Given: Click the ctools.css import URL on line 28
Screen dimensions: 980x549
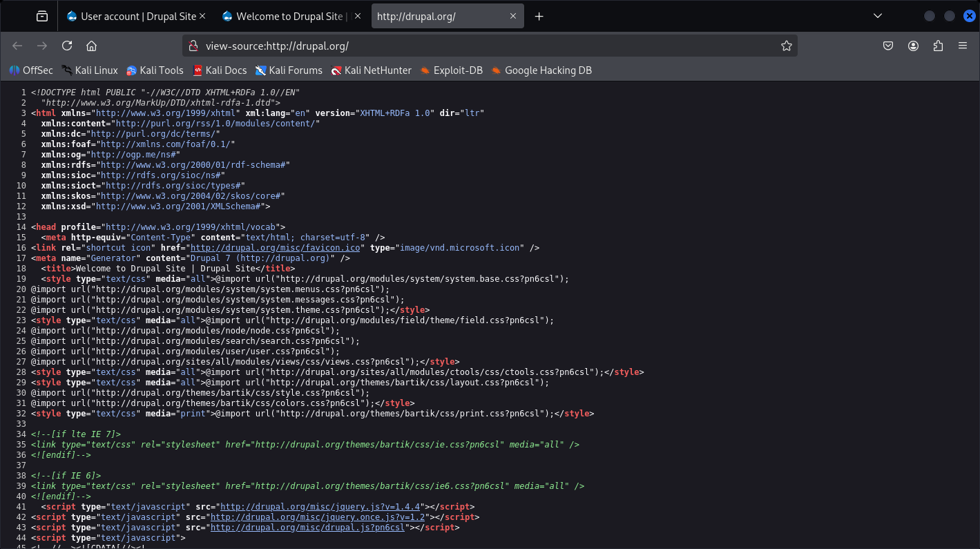Looking at the screenshot, I should pyautogui.click(x=429, y=372).
